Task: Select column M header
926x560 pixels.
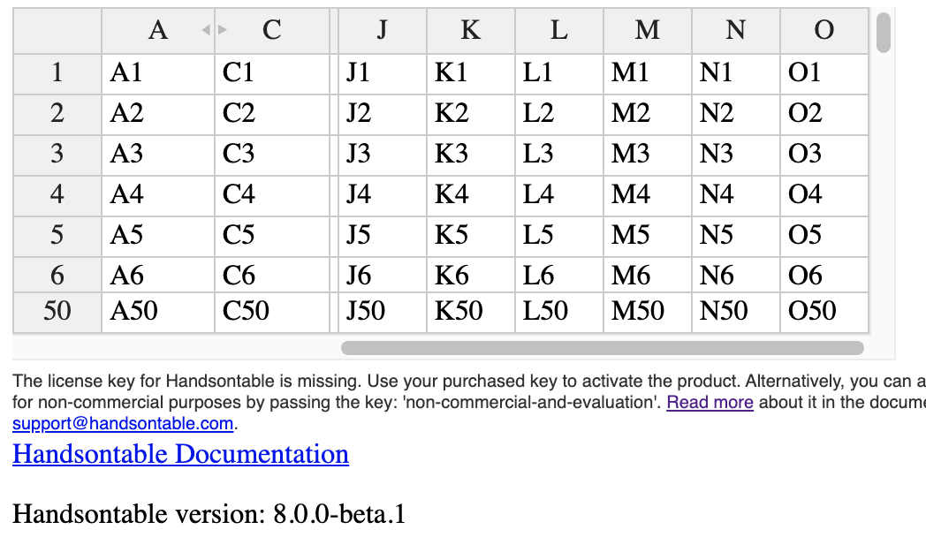Action: [647, 31]
